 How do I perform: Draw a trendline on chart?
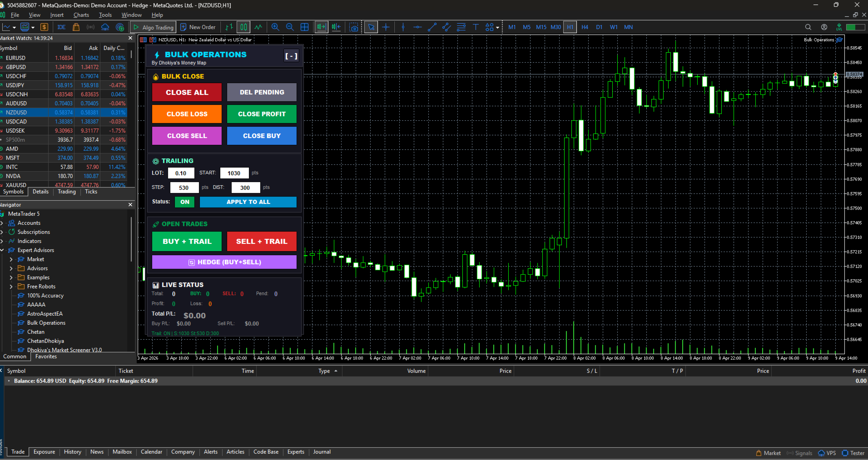coord(432,27)
